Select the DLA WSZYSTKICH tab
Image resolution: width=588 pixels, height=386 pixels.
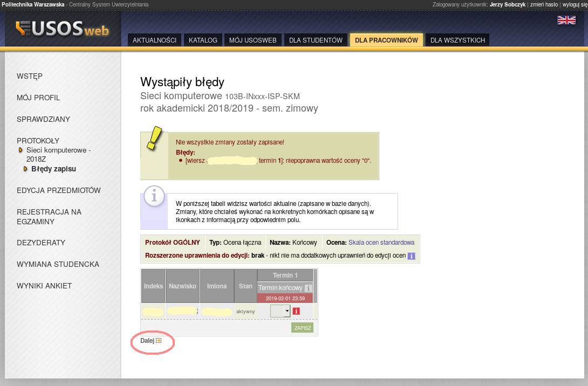coord(457,40)
